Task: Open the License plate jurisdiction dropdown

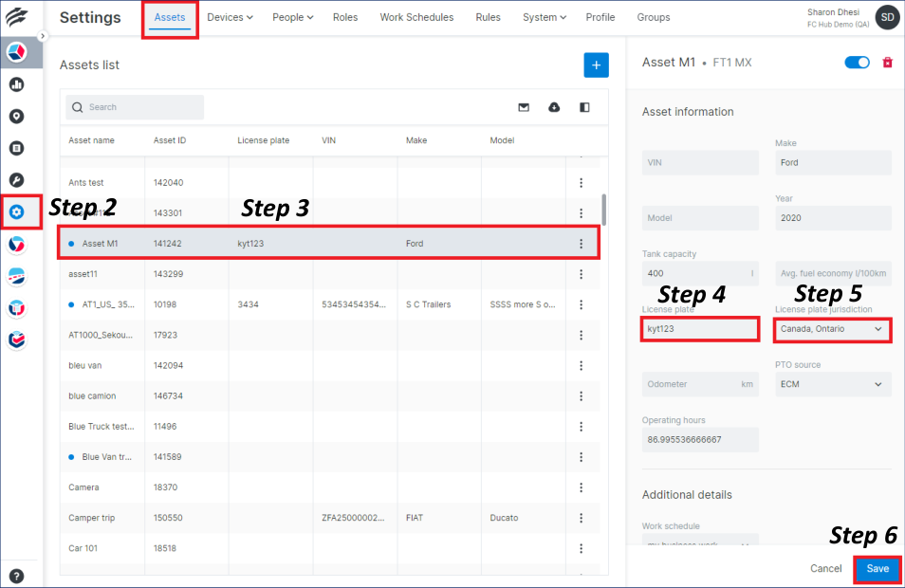Action: point(832,328)
